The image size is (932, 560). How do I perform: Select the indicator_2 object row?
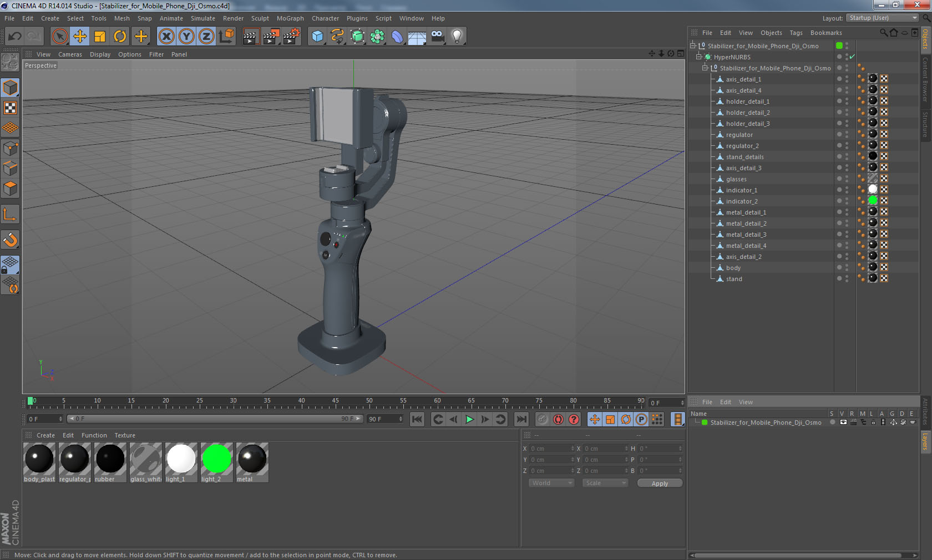click(x=742, y=201)
